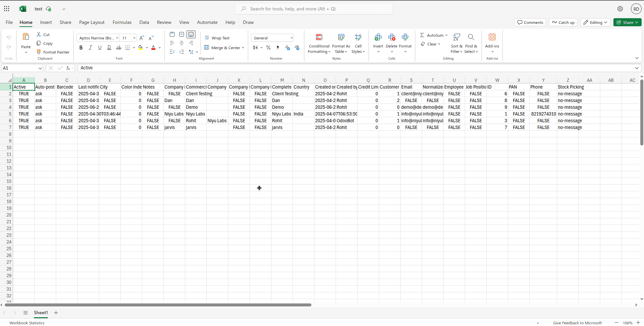Image resolution: width=644 pixels, height=326 pixels.
Task: Open the settings gear icon
Action: tap(620, 9)
